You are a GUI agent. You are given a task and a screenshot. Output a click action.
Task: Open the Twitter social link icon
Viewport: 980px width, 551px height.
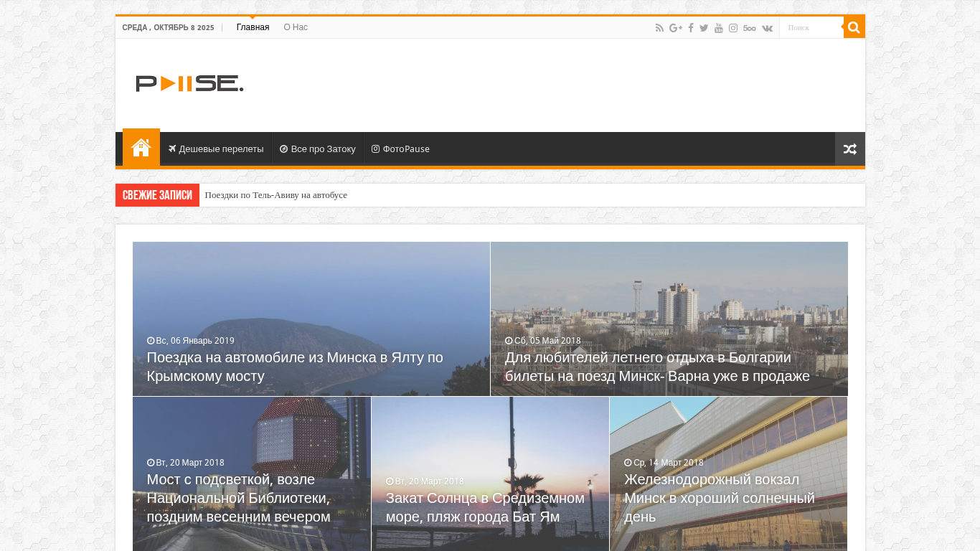pos(704,28)
